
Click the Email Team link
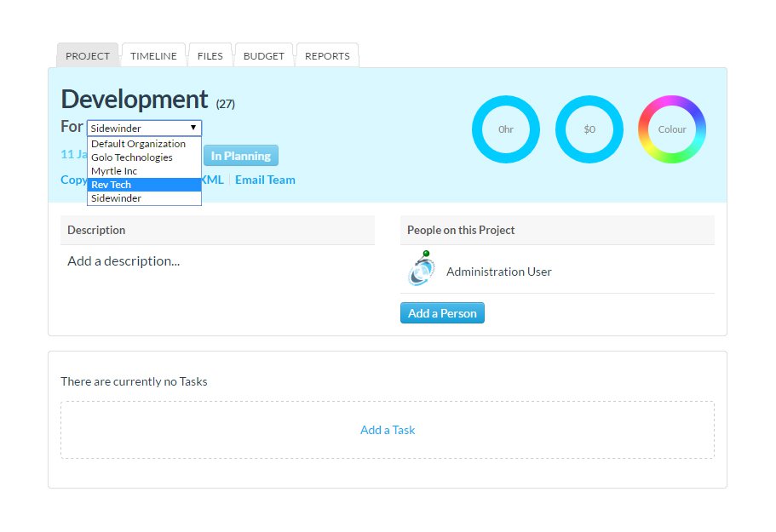click(265, 180)
